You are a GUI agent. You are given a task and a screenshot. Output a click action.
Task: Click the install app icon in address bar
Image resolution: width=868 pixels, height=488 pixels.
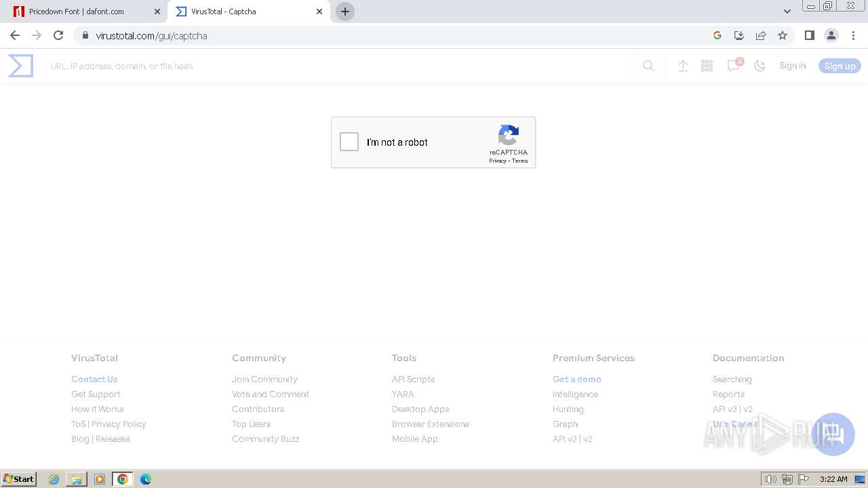pos(739,35)
